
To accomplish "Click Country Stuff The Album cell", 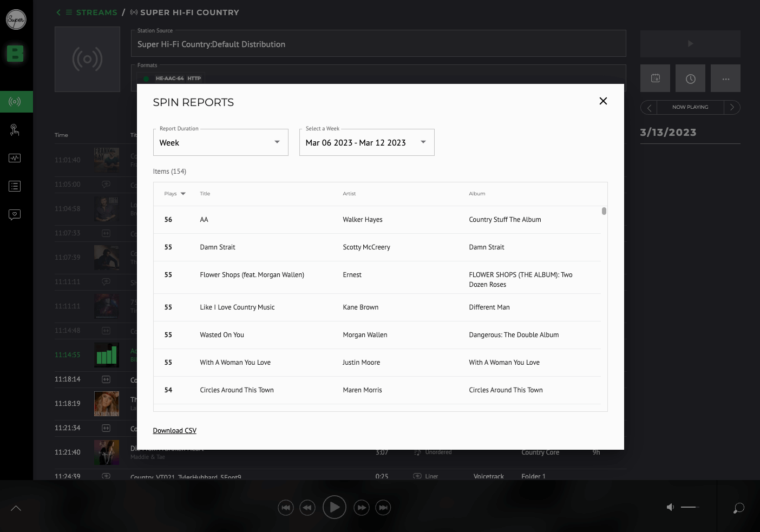I will pyautogui.click(x=505, y=220).
